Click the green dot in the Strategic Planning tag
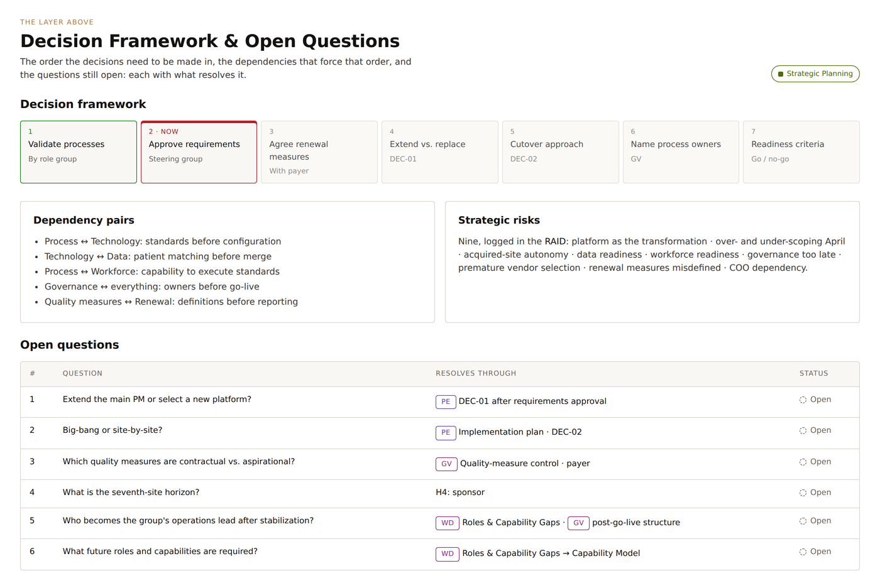The height and width of the screenshot is (588, 880). click(x=781, y=74)
